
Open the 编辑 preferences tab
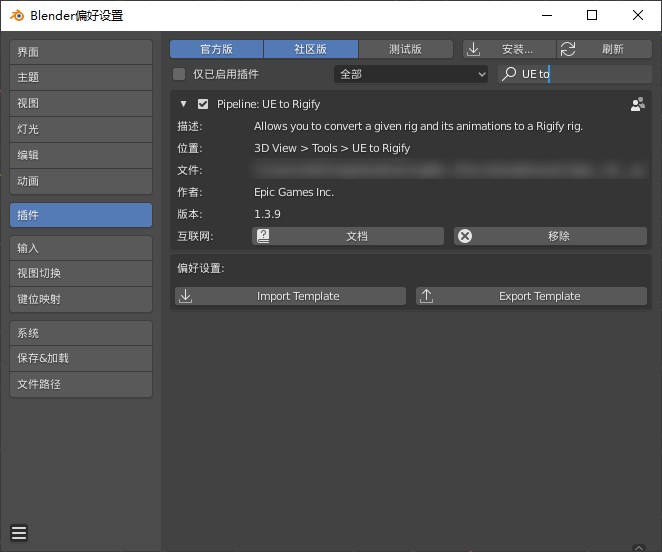point(81,155)
